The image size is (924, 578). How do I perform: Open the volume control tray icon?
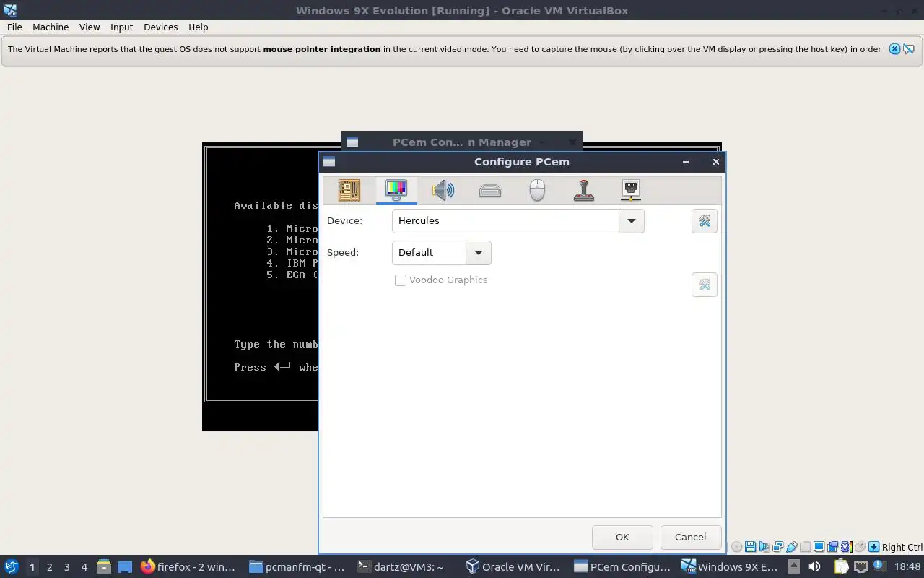coord(814,566)
